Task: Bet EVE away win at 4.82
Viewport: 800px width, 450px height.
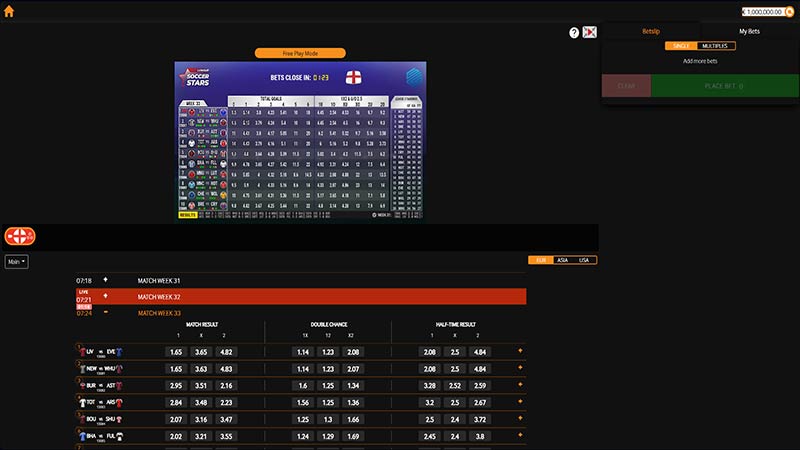Action: pyautogui.click(x=226, y=352)
